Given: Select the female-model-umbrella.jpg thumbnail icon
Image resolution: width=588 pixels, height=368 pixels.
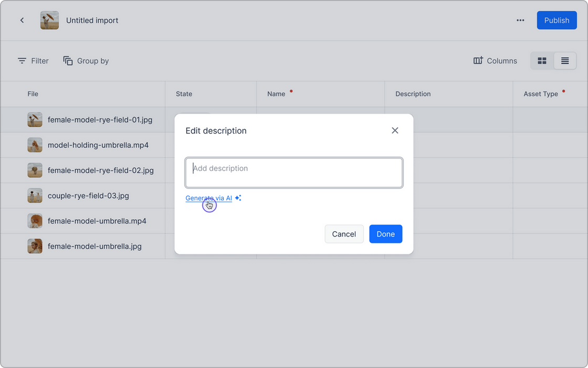Looking at the screenshot, I should pyautogui.click(x=35, y=246).
